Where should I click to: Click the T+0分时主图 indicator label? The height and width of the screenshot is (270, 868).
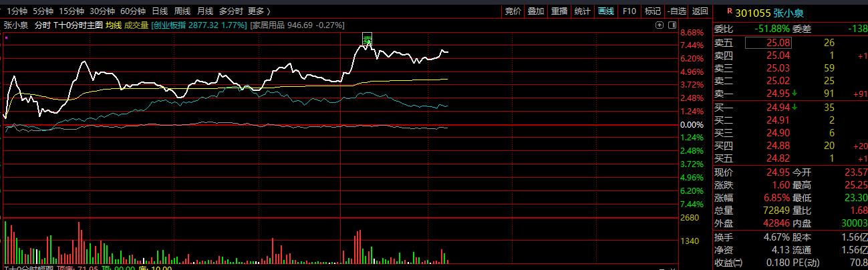78,25
